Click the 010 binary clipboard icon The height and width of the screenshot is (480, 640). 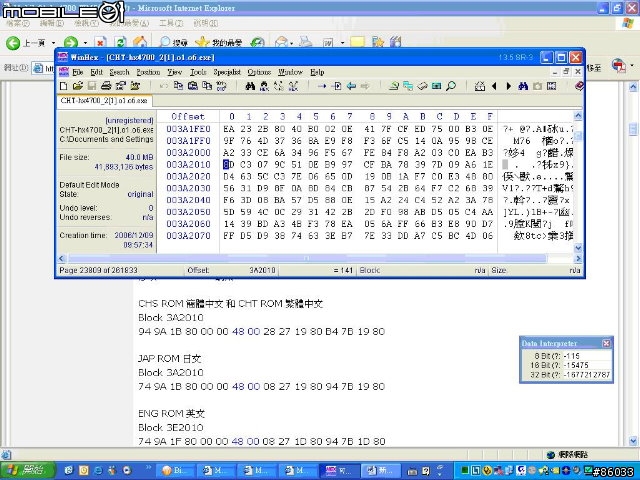(x=222, y=86)
